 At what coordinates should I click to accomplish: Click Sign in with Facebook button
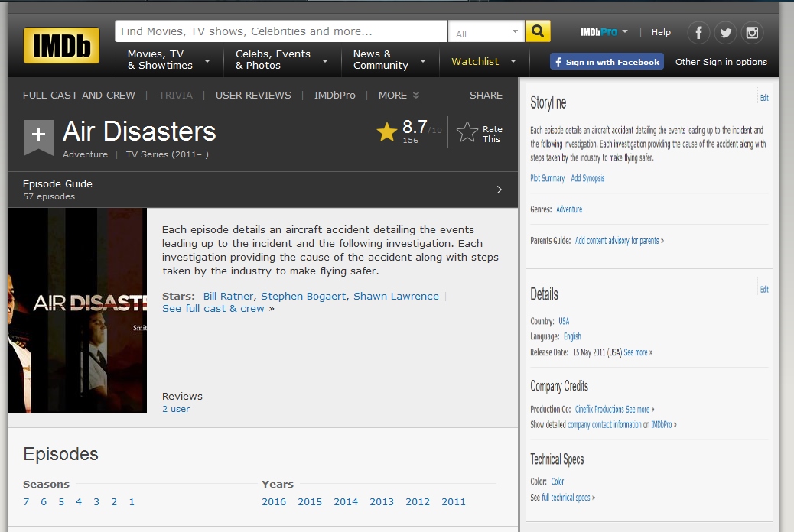pyautogui.click(x=607, y=62)
